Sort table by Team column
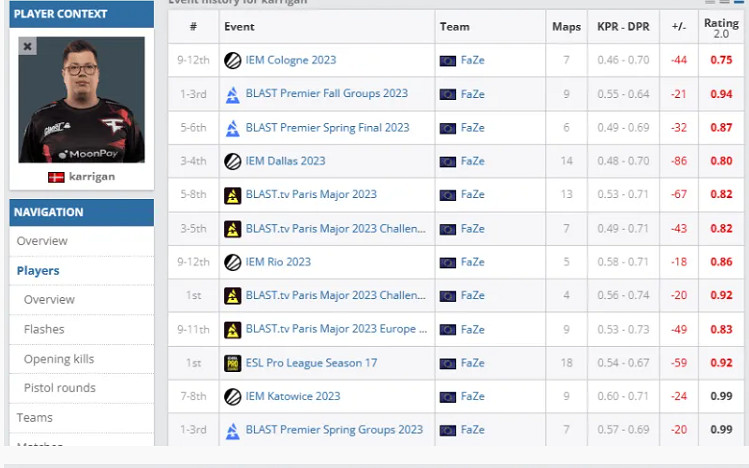This screenshot has width=749, height=468. [x=455, y=27]
